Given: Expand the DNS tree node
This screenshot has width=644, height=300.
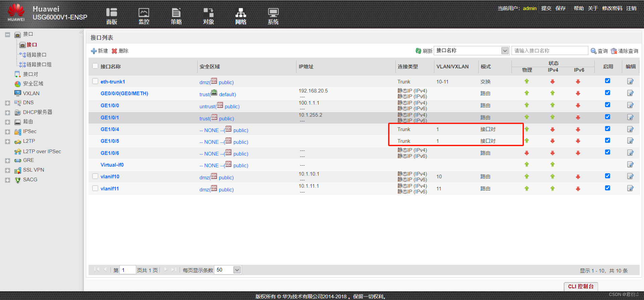Looking at the screenshot, I should pos(7,103).
